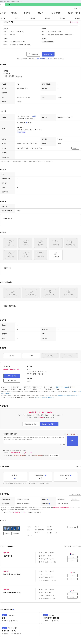The width and height of the screenshot is (81, 644).
Task: Open the 직업 능력 개발 main menu
Action: [55, 13]
